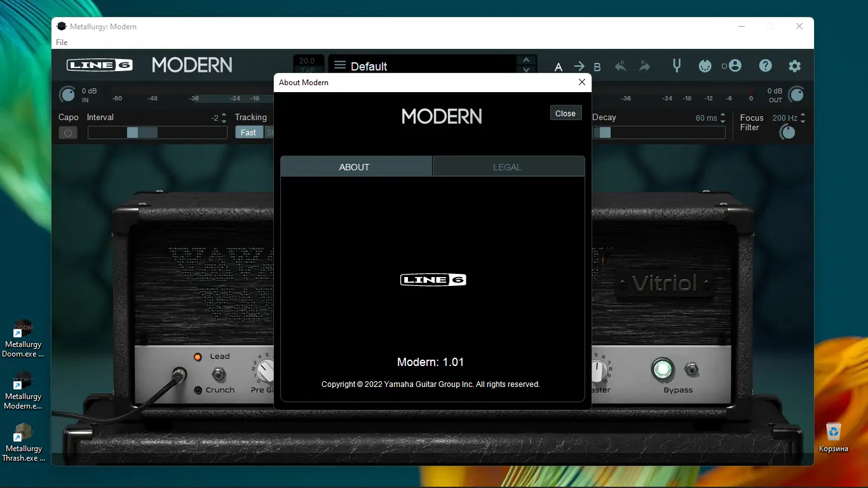Open plugin settings with the gear icon
868x488 pixels.
(x=795, y=66)
